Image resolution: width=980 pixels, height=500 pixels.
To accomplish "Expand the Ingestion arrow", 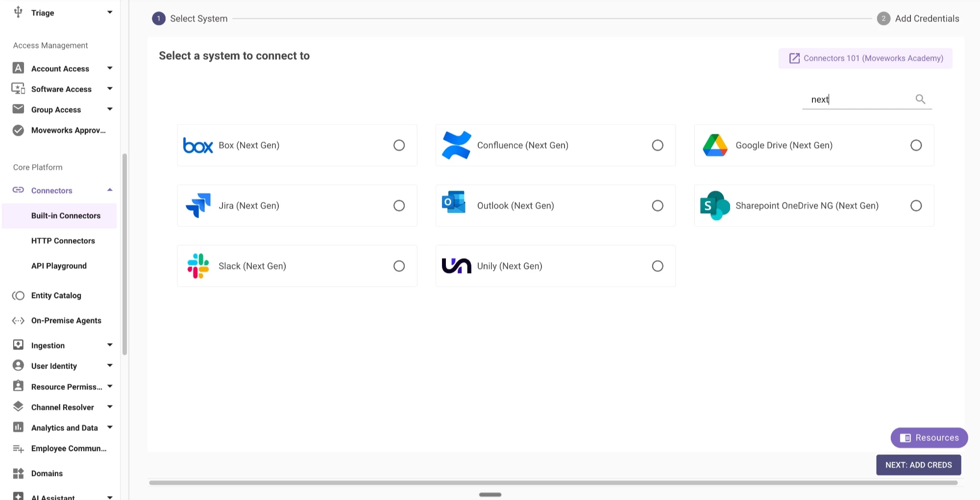I will (110, 345).
